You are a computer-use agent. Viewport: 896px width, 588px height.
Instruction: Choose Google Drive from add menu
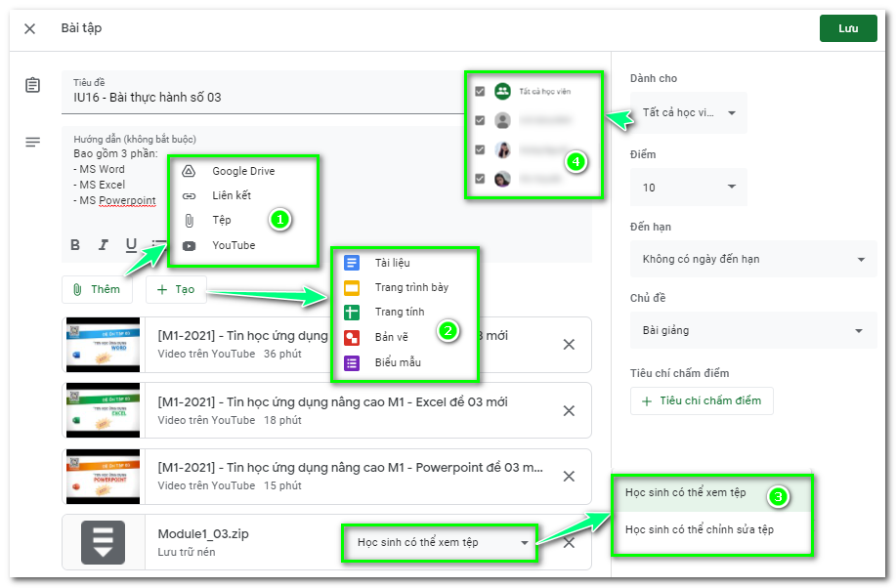coord(243,171)
